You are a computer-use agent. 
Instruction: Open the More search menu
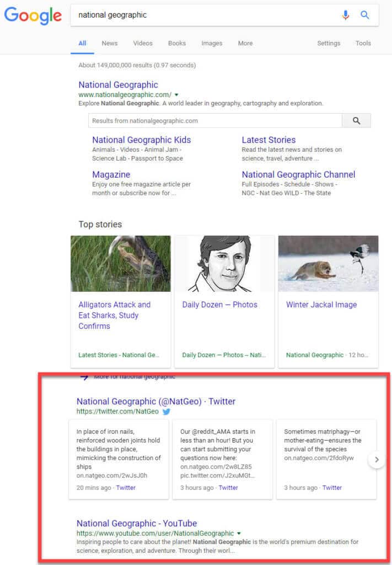click(245, 43)
